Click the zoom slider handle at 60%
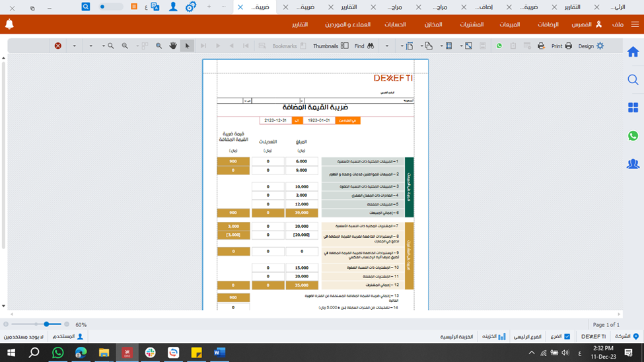644x362 pixels. click(47, 324)
